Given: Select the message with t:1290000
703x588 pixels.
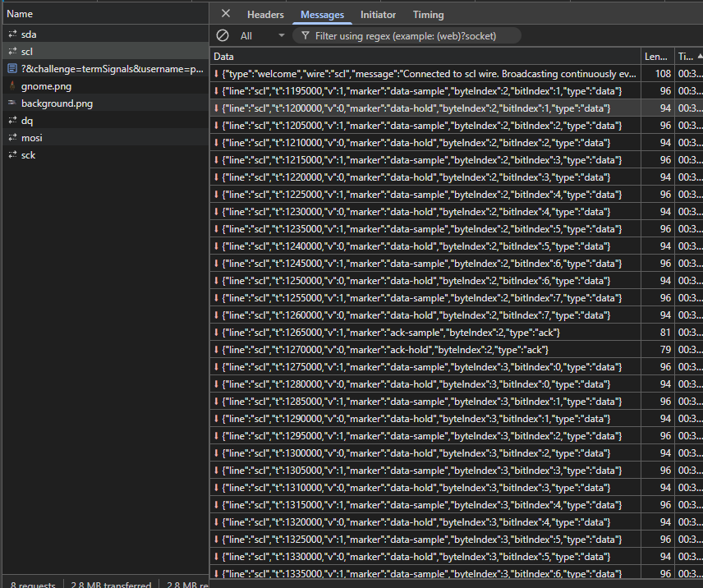Looking at the screenshot, I should [457, 419].
